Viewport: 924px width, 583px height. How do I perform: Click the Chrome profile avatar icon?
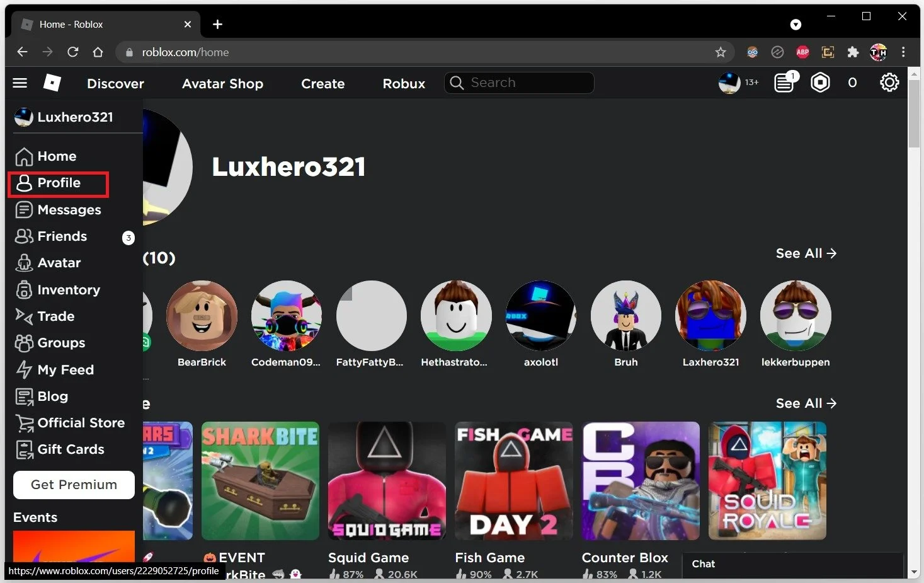878,52
